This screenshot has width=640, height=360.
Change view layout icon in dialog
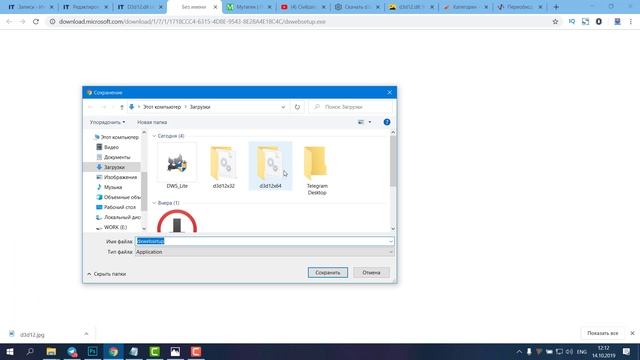pyautogui.click(x=361, y=122)
